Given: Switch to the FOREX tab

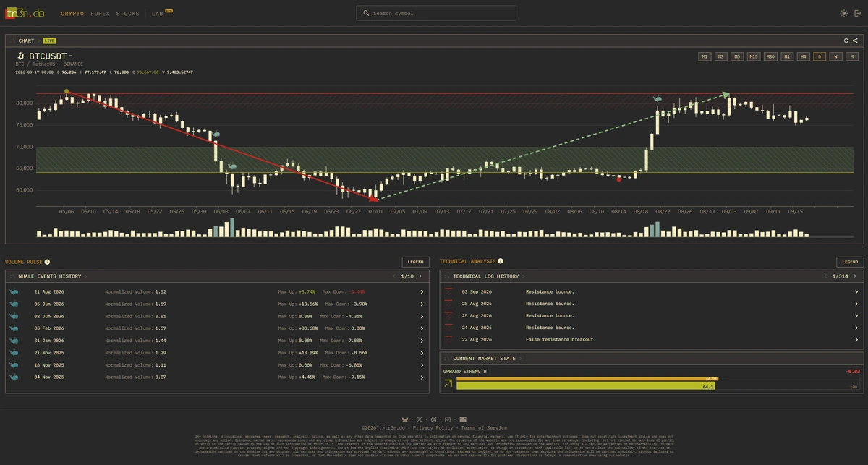Looking at the screenshot, I should click(101, 14).
